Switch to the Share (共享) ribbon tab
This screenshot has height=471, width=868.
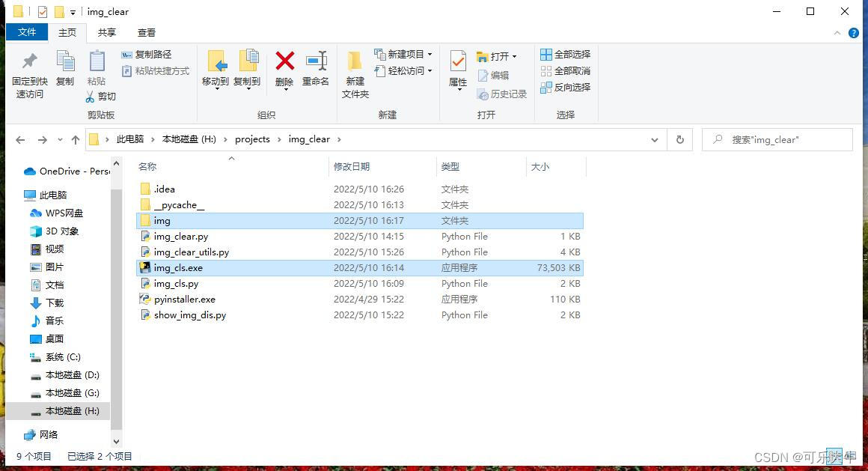107,32
